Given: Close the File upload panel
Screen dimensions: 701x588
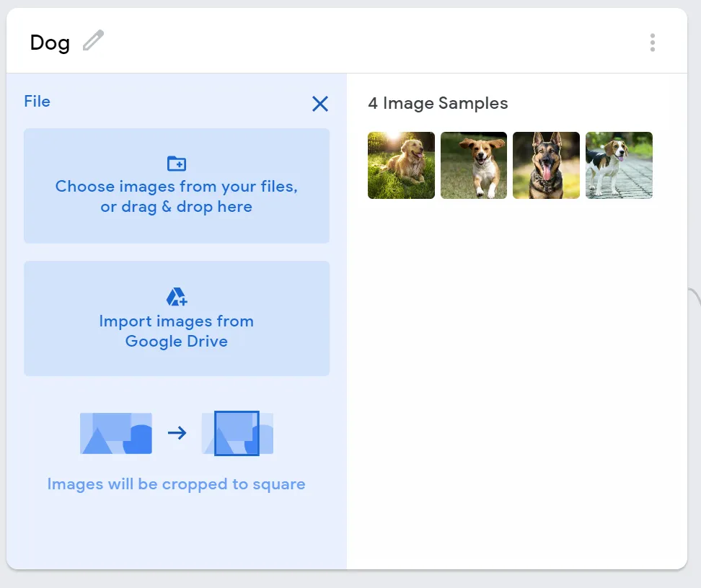Looking at the screenshot, I should 320,104.
